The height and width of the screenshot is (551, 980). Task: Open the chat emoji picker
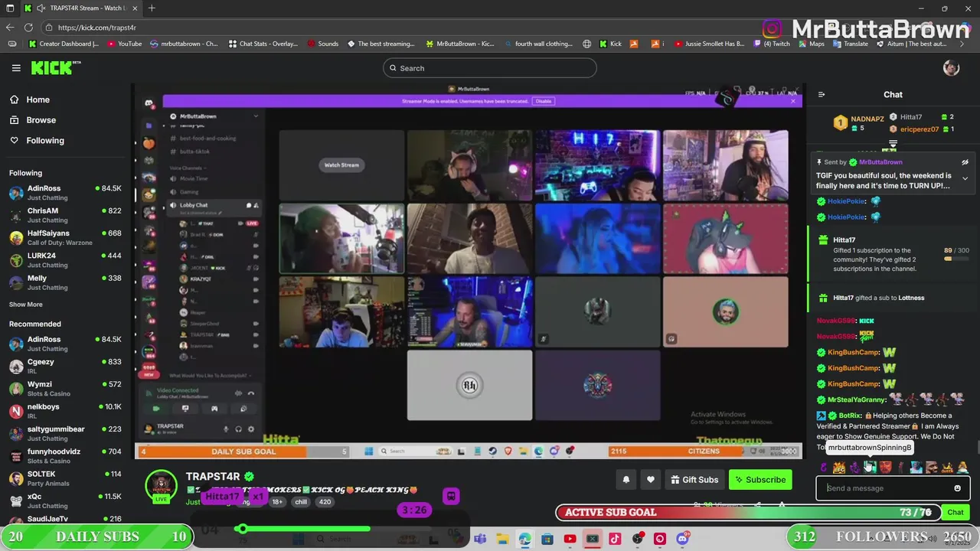pos(957,488)
